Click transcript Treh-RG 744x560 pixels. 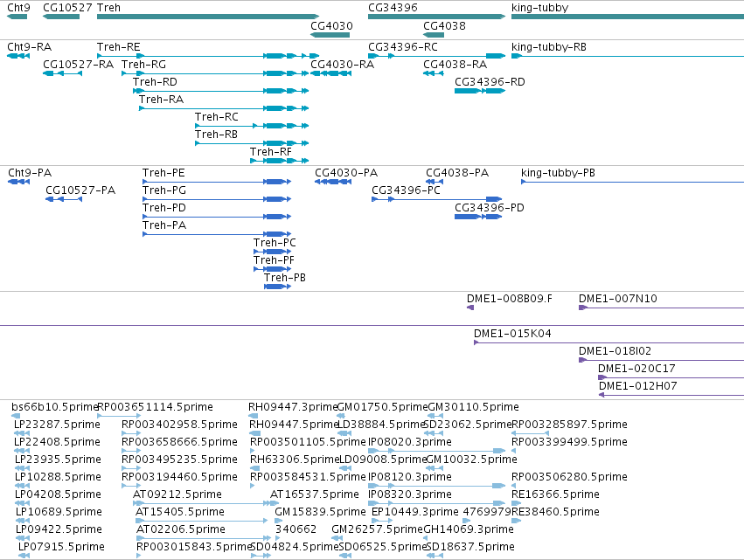point(215,73)
